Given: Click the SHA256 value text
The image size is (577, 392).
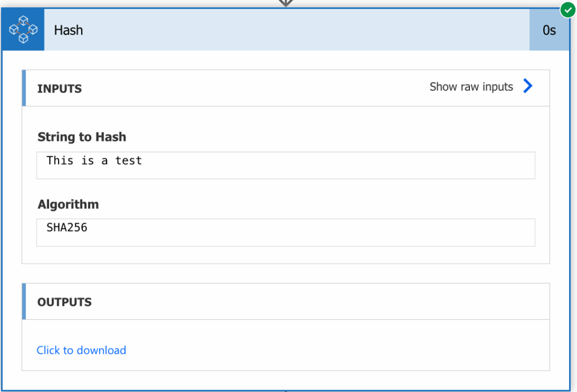Looking at the screenshot, I should tap(67, 228).
